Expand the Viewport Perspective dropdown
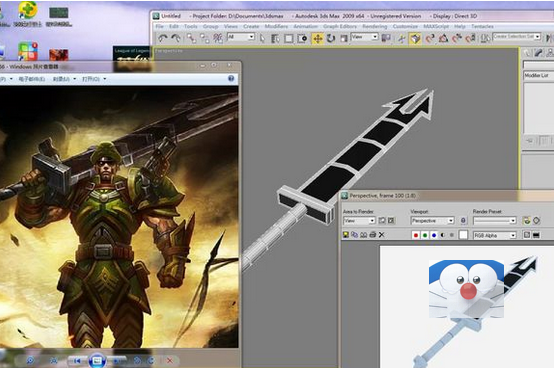 point(432,221)
